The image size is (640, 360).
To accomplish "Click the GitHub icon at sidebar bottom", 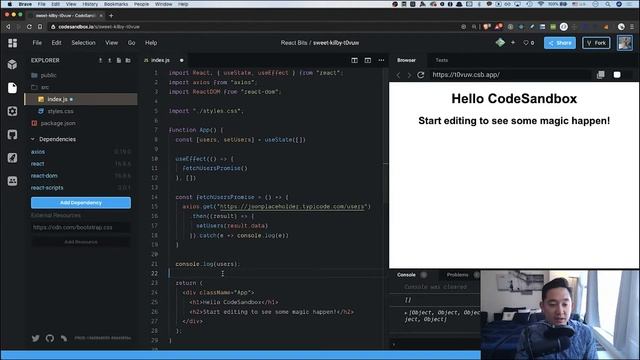I will coord(50,338).
